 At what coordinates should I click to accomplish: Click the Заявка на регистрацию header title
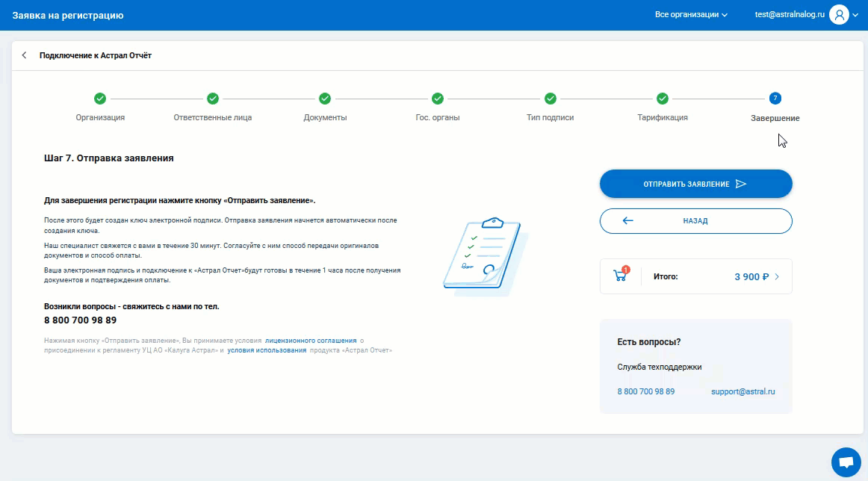click(68, 16)
